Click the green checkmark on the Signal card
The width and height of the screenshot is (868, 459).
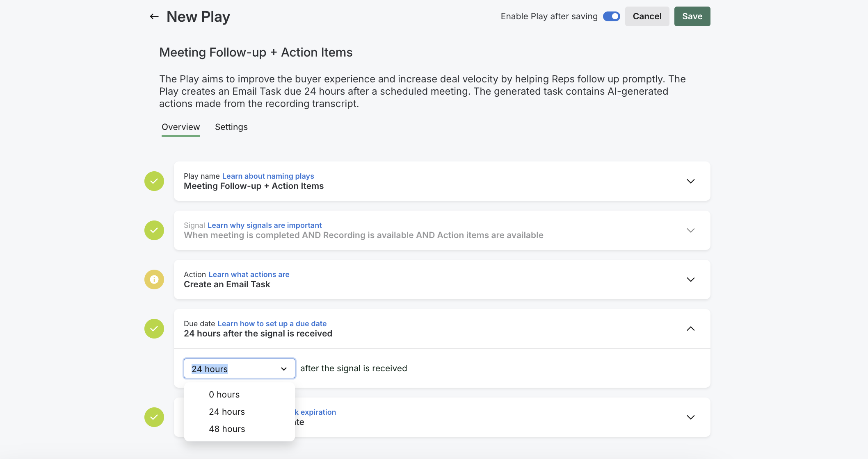[154, 230]
